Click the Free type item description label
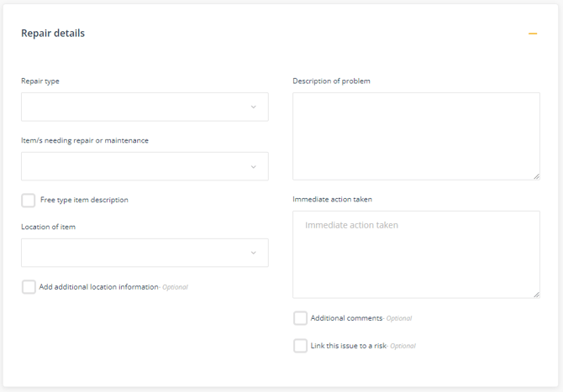This screenshot has width=563, height=392. click(84, 200)
